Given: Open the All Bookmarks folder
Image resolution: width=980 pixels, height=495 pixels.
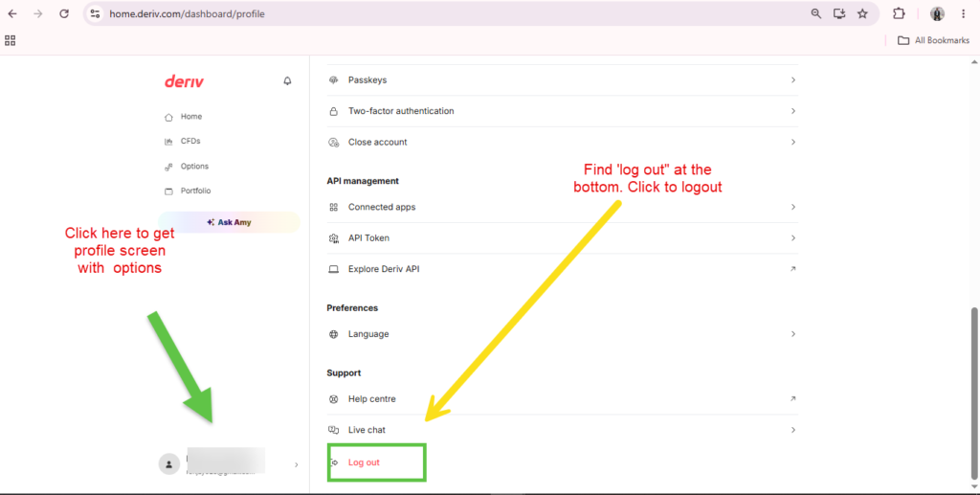Looking at the screenshot, I should pos(933,40).
